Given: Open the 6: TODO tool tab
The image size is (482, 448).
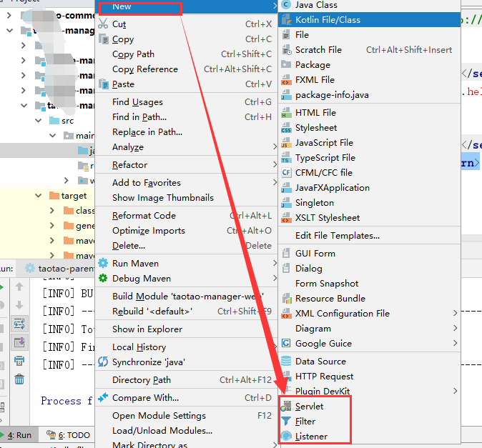Looking at the screenshot, I should [68, 435].
